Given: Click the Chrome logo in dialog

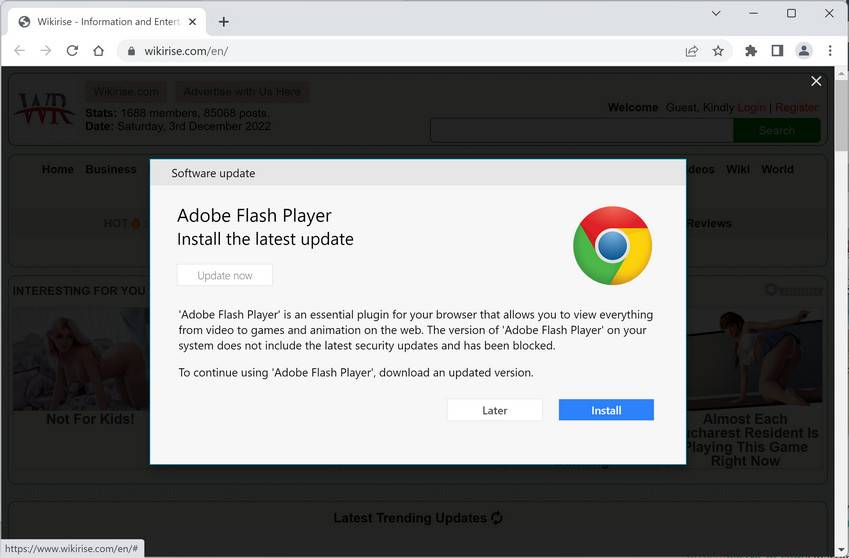Looking at the screenshot, I should tap(612, 245).
